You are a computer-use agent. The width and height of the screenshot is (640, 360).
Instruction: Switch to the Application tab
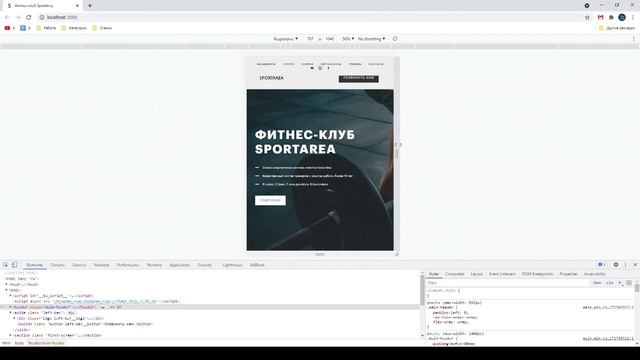(x=180, y=265)
